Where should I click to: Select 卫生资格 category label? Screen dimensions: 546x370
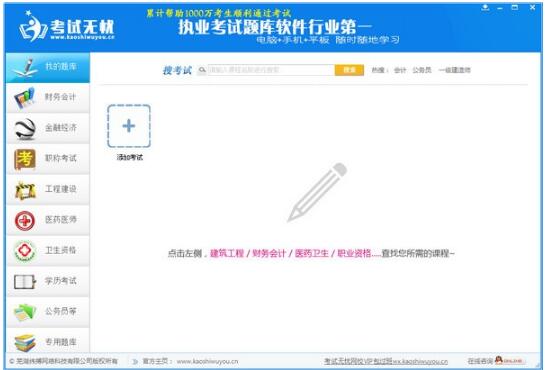61,250
